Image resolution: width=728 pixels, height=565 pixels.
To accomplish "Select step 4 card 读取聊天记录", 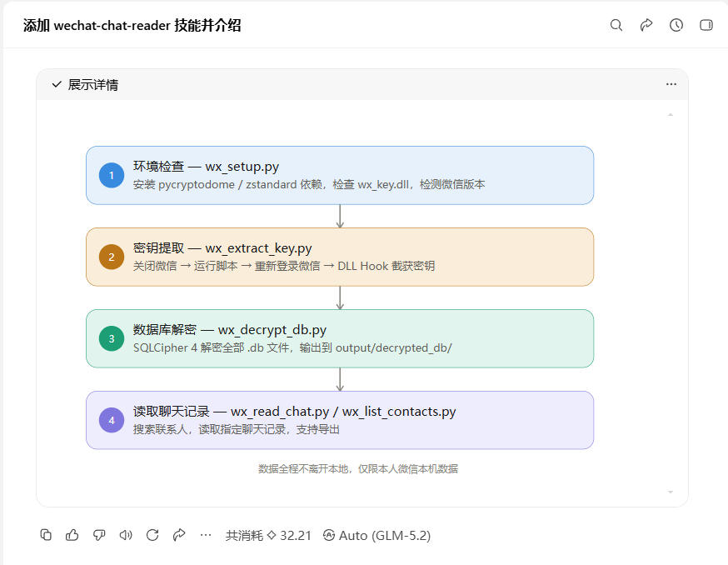I will (340, 420).
